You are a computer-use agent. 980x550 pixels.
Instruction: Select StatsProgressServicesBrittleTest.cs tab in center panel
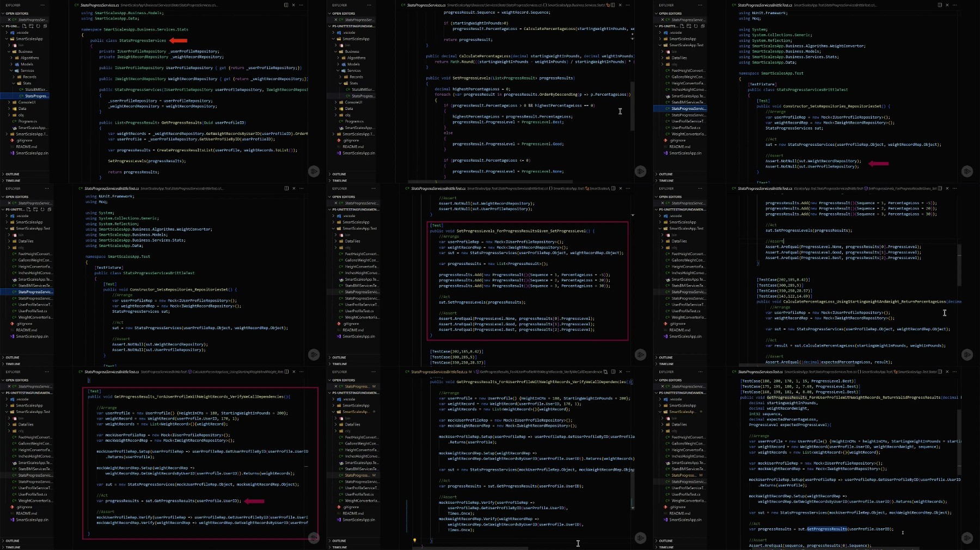coord(438,188)
